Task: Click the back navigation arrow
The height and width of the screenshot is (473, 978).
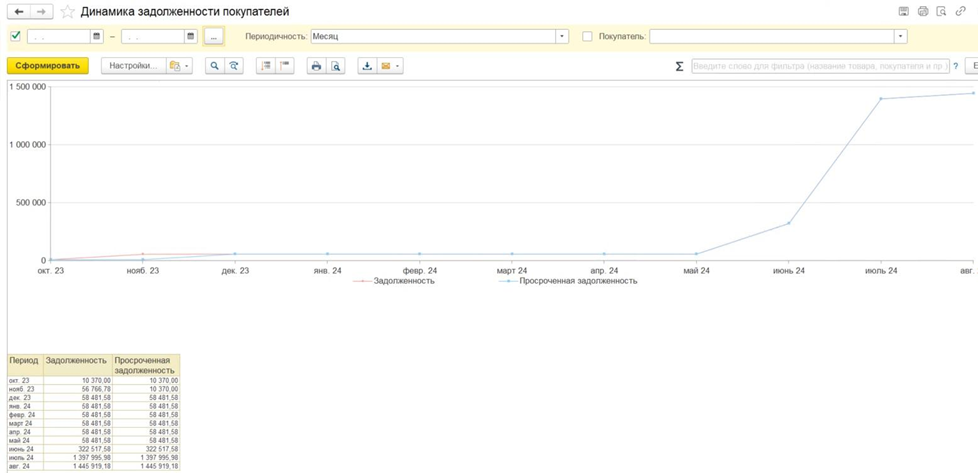Action: coord(19,12)
